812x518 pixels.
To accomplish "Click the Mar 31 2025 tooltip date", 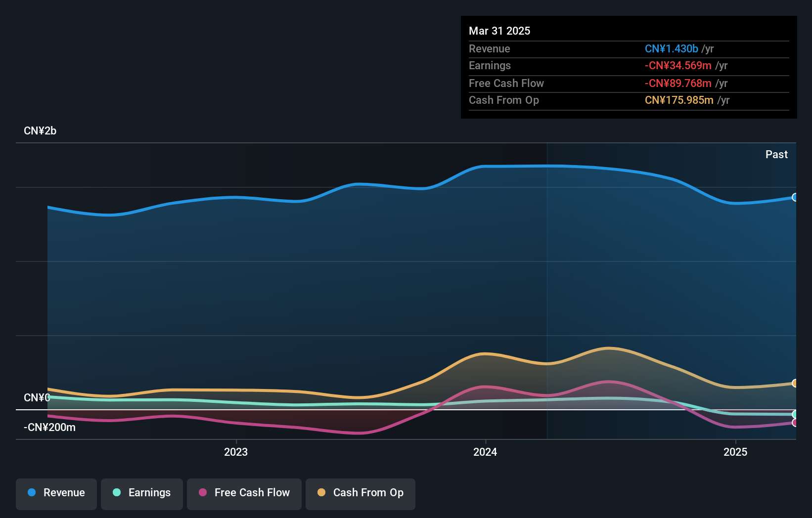I will (499, 31).
